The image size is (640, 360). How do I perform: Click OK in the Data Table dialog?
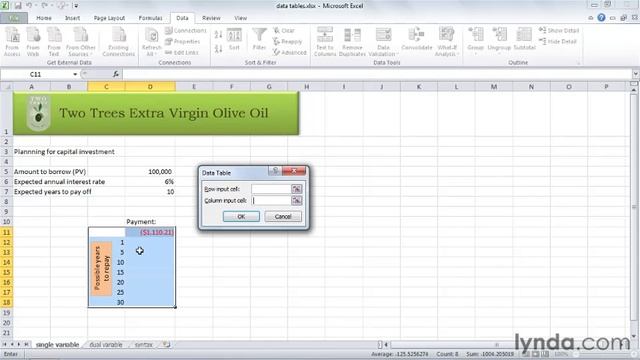coord(241,216)
